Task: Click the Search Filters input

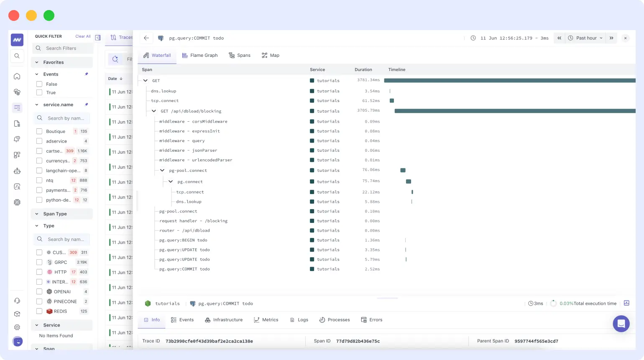Action: pyautogui.click(x=63, y=48)
